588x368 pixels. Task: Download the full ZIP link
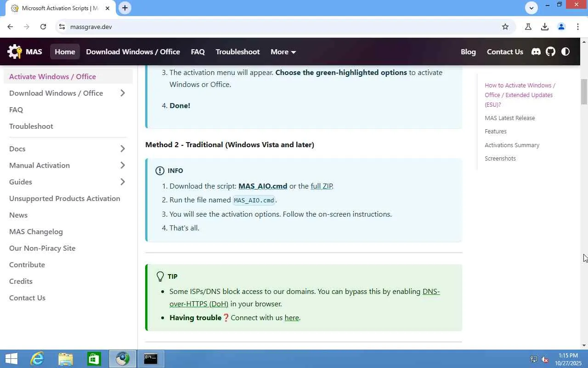321,186
